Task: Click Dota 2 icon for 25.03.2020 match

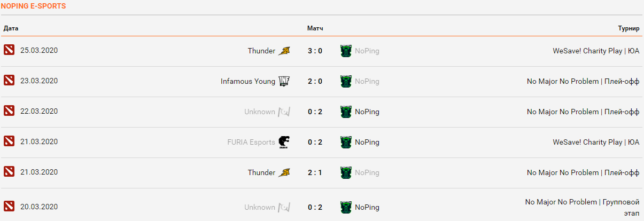Action: (x=9, y=50)
